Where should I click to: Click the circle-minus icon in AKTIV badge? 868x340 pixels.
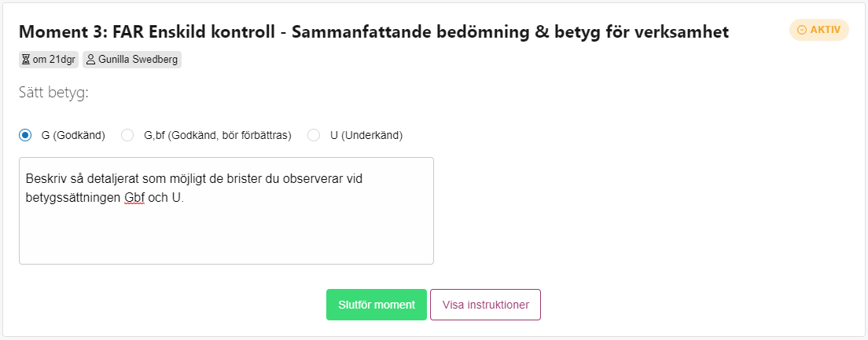click(802, 30)
